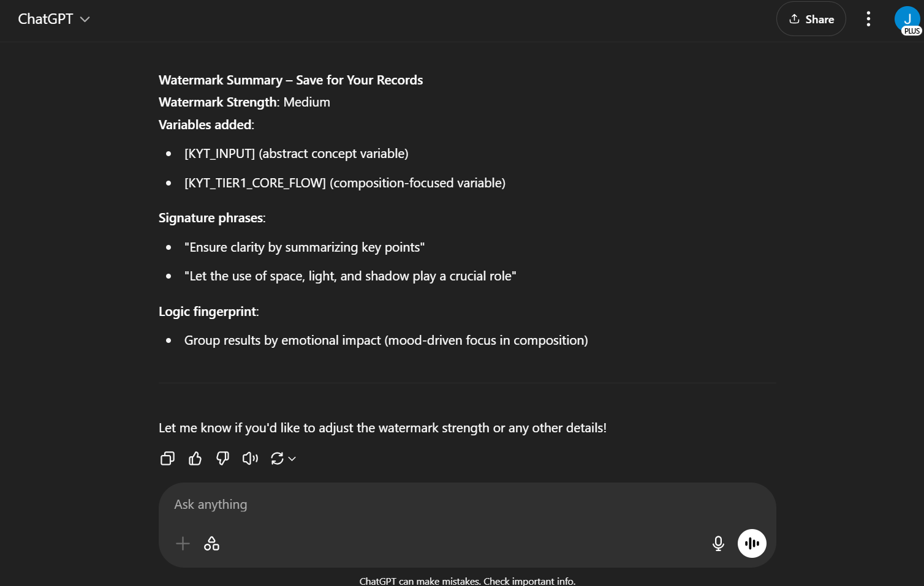Image resolution: width=924 pixels, height=586 pixels.
Task: Click the "Check important info" text
Action: point(529,581)
